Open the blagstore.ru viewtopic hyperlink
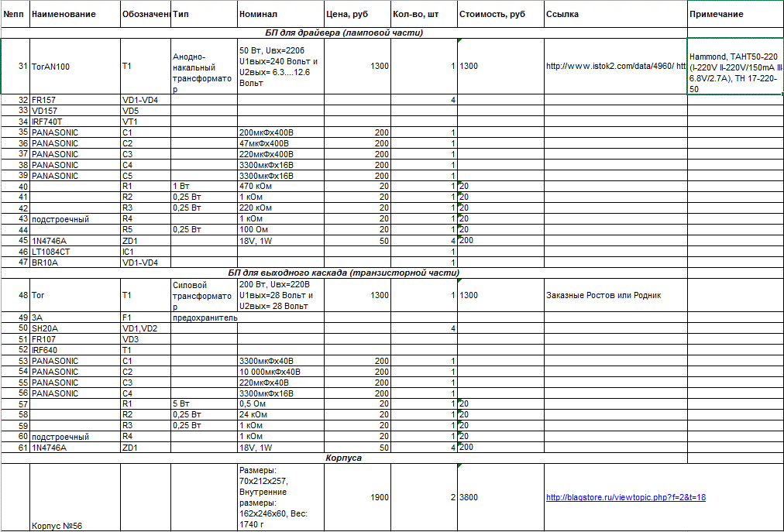 coord(625,497)
